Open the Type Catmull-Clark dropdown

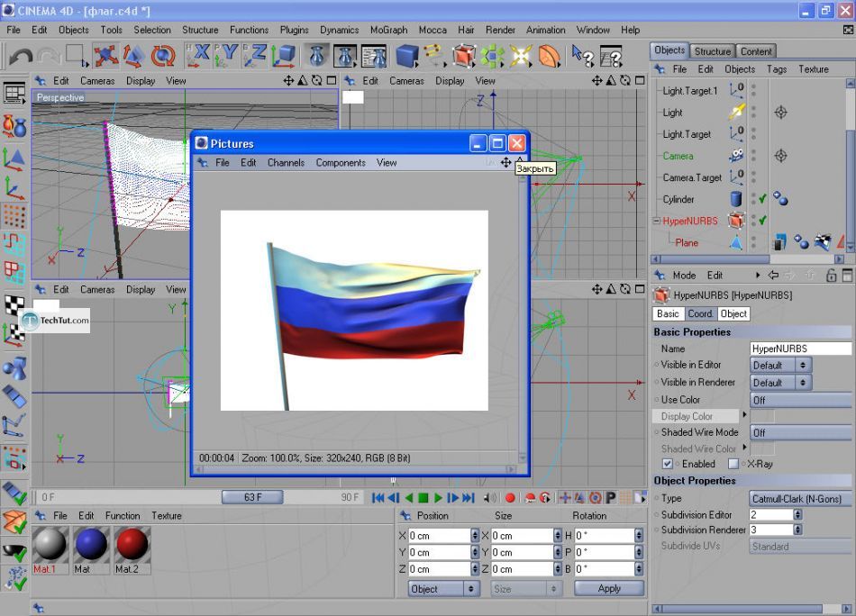(x=800, y=499)
